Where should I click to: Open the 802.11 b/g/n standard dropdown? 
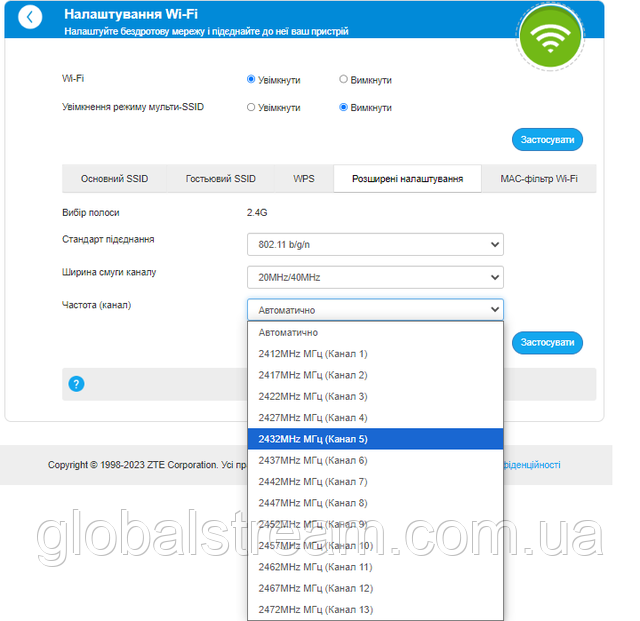tap(375, 245)
